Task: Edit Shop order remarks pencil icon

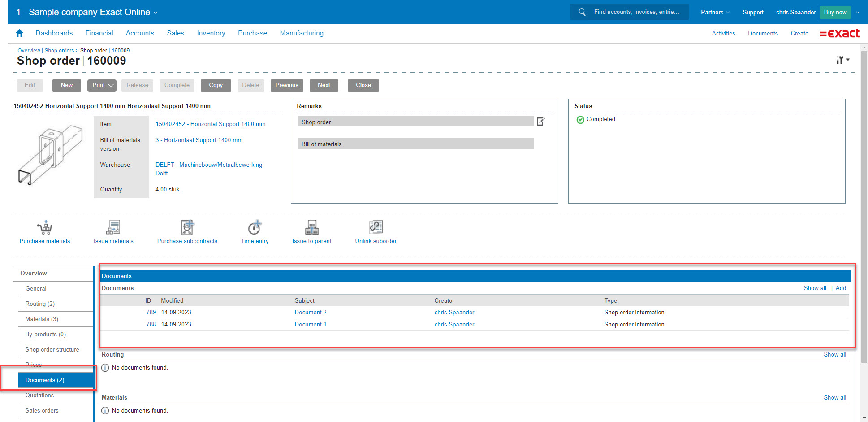Action: 541,122
